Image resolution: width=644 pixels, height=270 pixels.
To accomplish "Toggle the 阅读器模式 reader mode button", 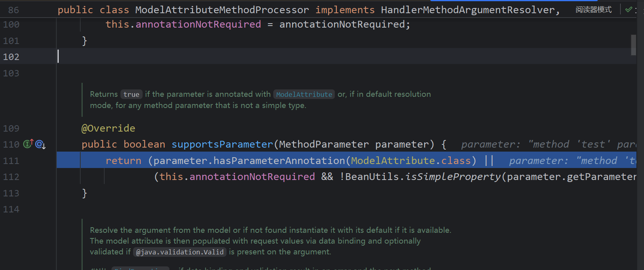I will [x=593, y=10].
